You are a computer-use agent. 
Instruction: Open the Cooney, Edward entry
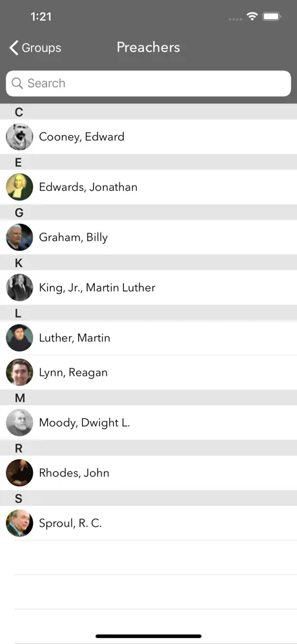pos(148,137)
